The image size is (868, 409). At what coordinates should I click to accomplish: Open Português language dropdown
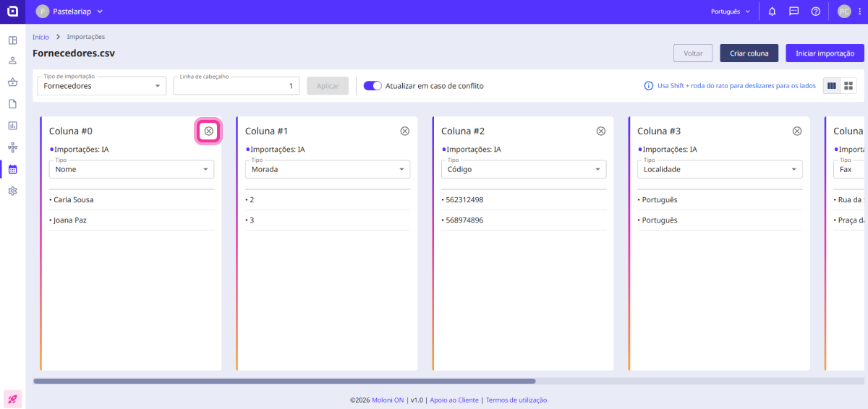[x=730, y=12]
